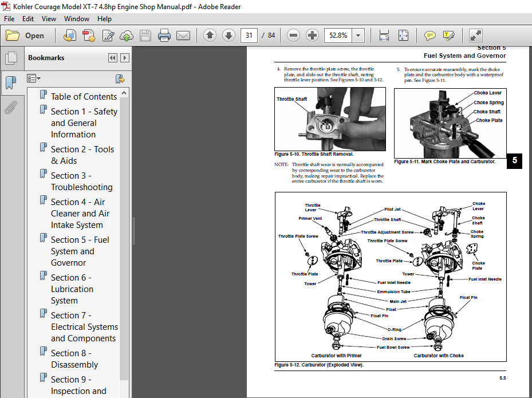532x398 pixels.
Task: Click the Bookmarks panel expand arrow button
Action: pyautogui.click(x=124, y=58)
